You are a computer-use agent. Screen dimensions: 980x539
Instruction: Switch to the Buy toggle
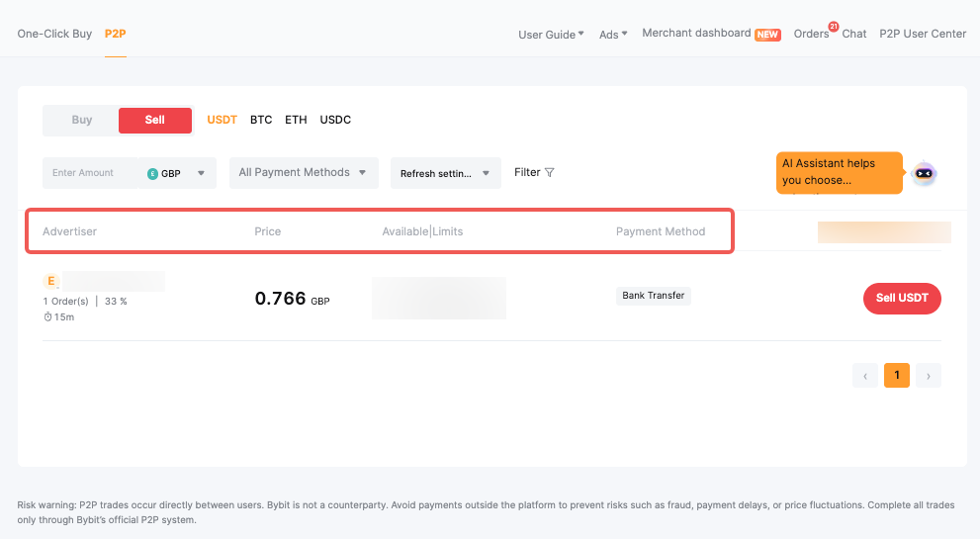coord(82,120)
